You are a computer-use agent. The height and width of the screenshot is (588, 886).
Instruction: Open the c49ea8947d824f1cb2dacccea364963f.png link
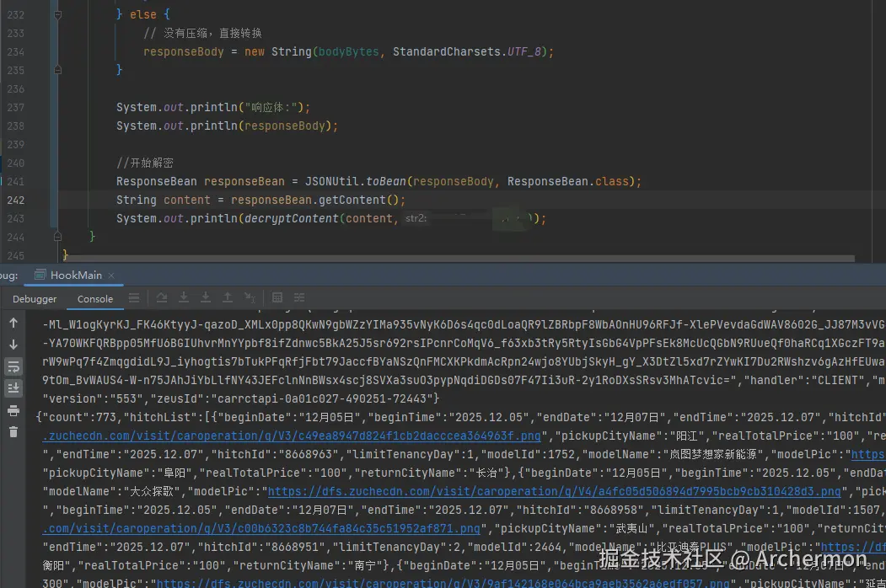[292, 436]
